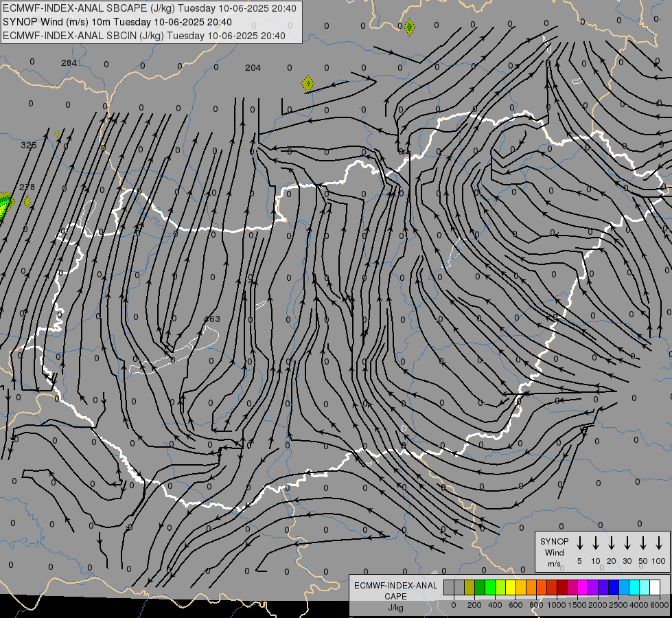Pick the lime yellow-green legend swatch
This screenshot has width=672, height=618.
[x=500, y=587]
